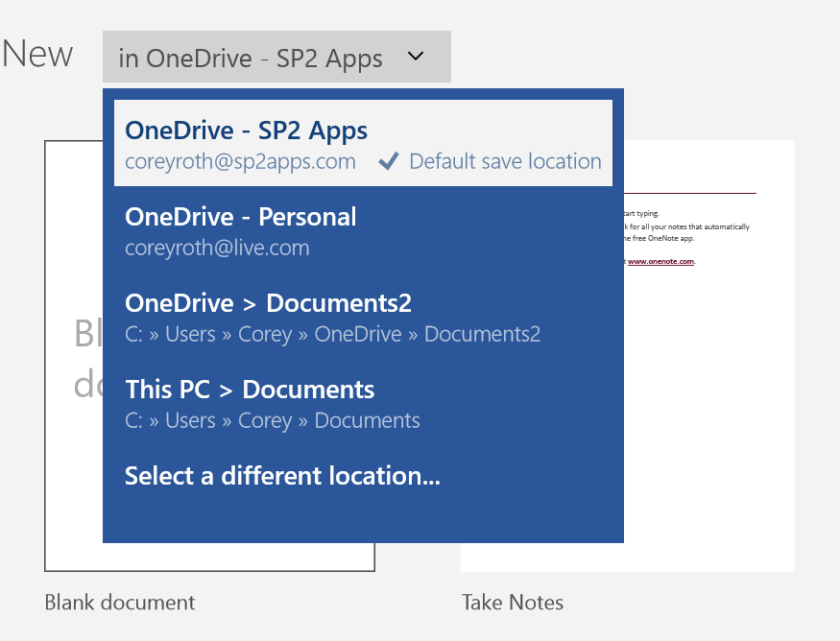The width and height of the screenshot is (840, 641).
Task: Select 'OneDrive - SP2 Apps' location entry
Action: [x=363, y=143]
